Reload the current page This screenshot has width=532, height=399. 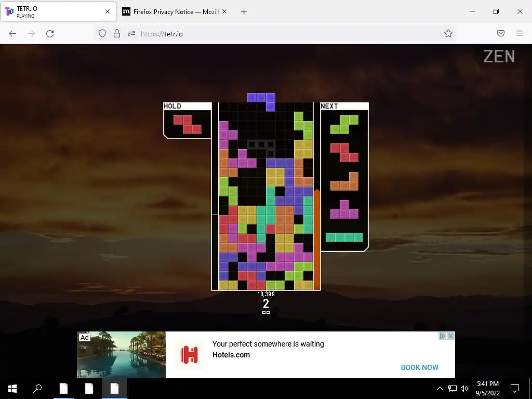point(50,34)
